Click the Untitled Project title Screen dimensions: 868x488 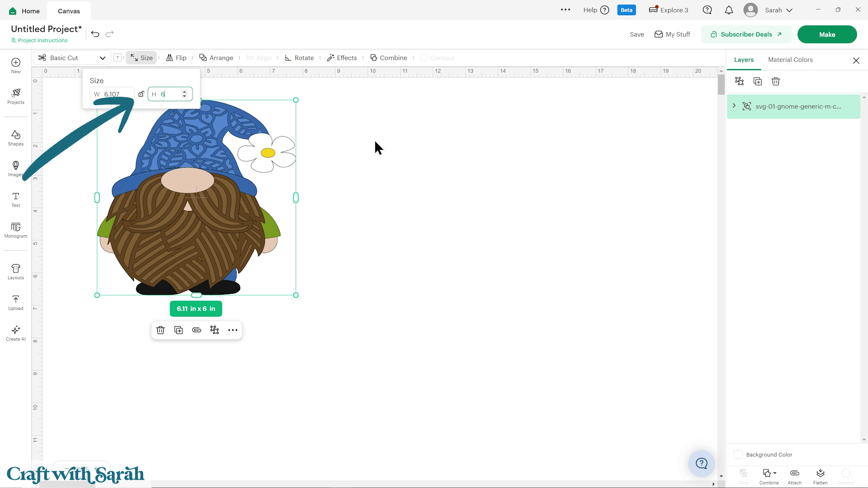47,29
